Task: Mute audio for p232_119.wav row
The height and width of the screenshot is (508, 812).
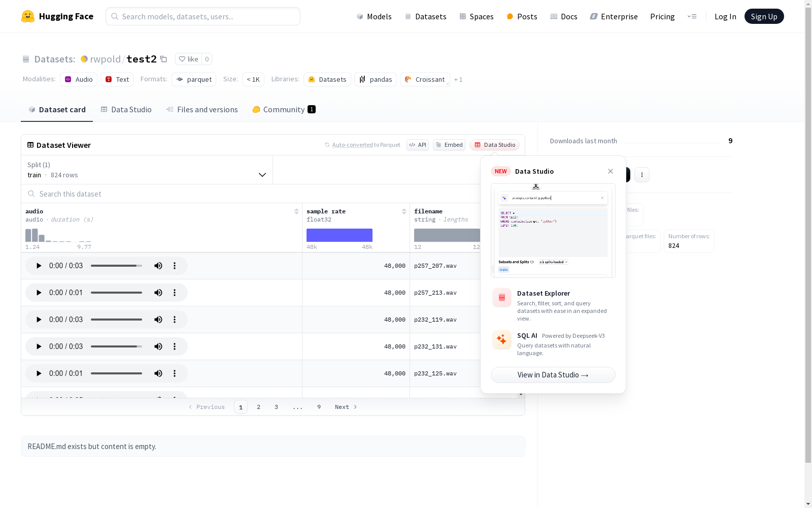Action: (158, 320)
